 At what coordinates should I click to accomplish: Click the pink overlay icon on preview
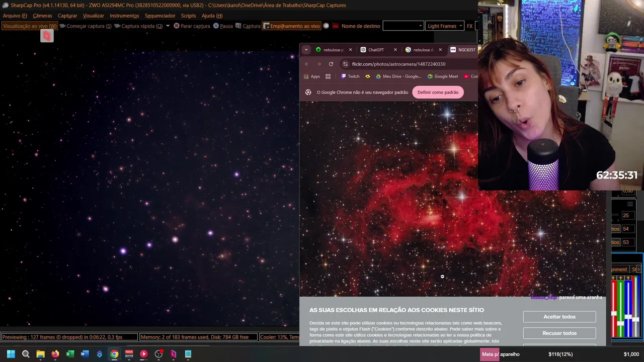[47, 36]
